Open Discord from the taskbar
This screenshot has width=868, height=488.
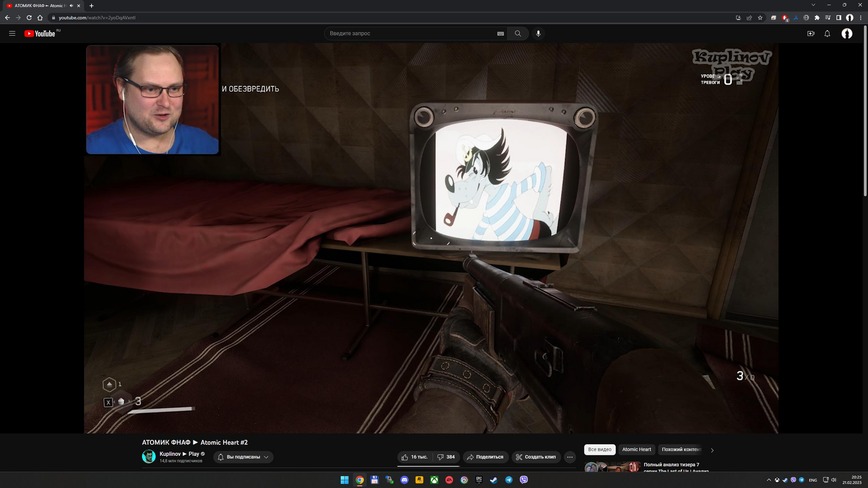pos(404,480)
